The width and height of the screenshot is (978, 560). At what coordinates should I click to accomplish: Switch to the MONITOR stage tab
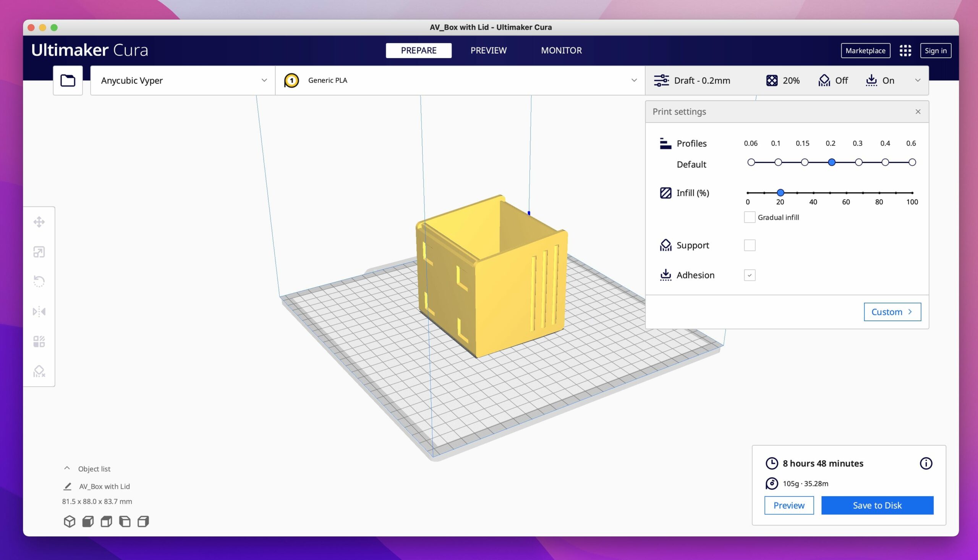pyautogui.click(x=561, y=50)
